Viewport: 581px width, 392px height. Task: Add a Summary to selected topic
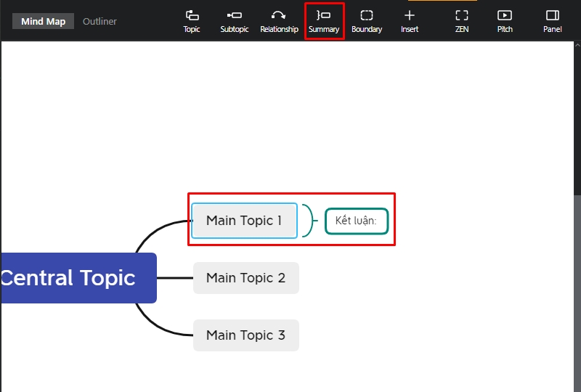[324, 22]
